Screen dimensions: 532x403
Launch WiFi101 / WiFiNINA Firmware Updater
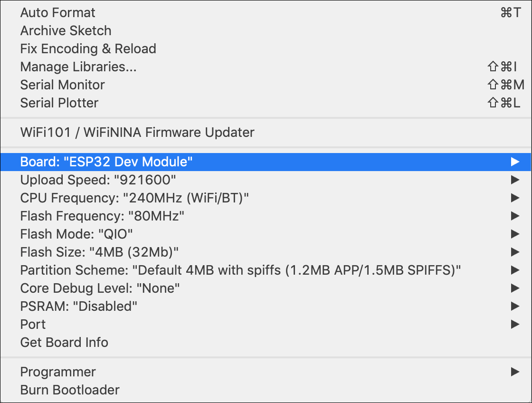[266, 133]
